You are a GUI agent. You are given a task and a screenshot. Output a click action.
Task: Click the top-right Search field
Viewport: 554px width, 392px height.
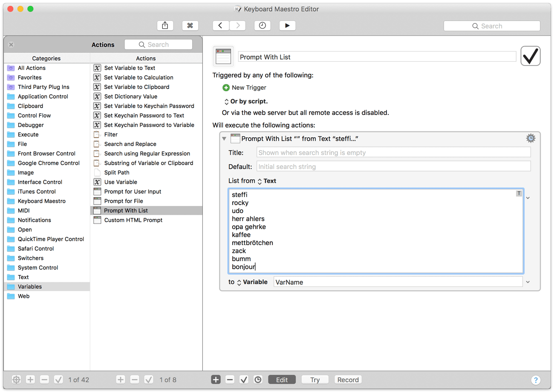[x=492, y=26]
